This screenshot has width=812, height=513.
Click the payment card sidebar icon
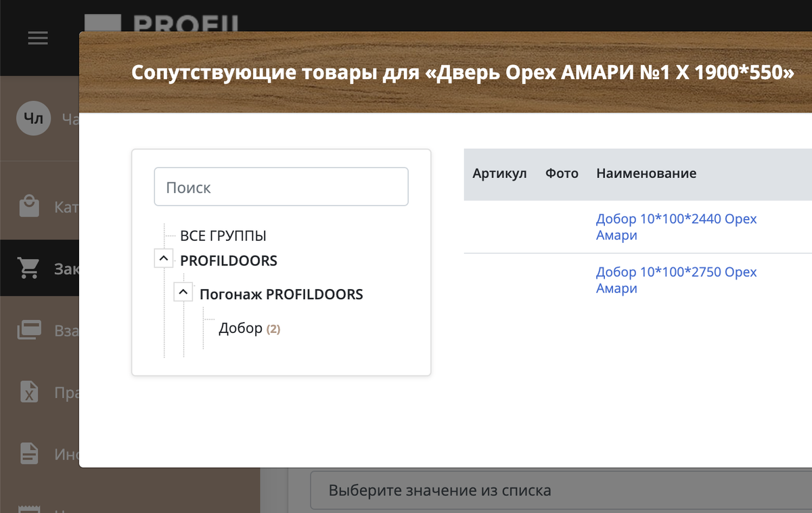[x=29, y=331]
